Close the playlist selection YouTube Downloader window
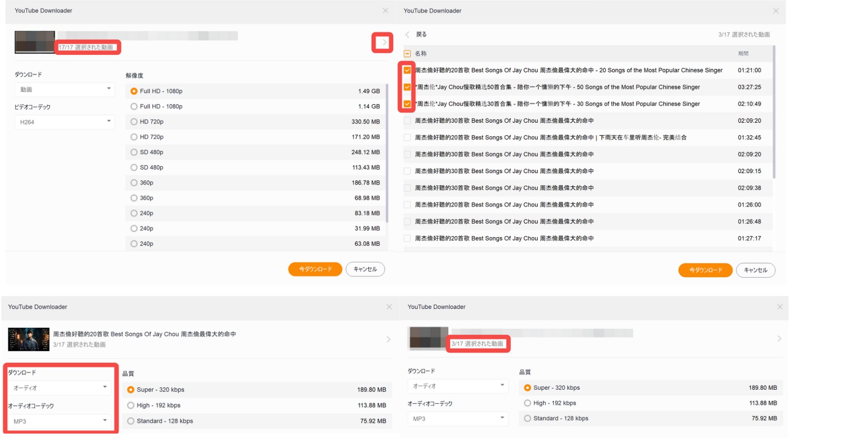868x438 pixels. click(776, 11)
